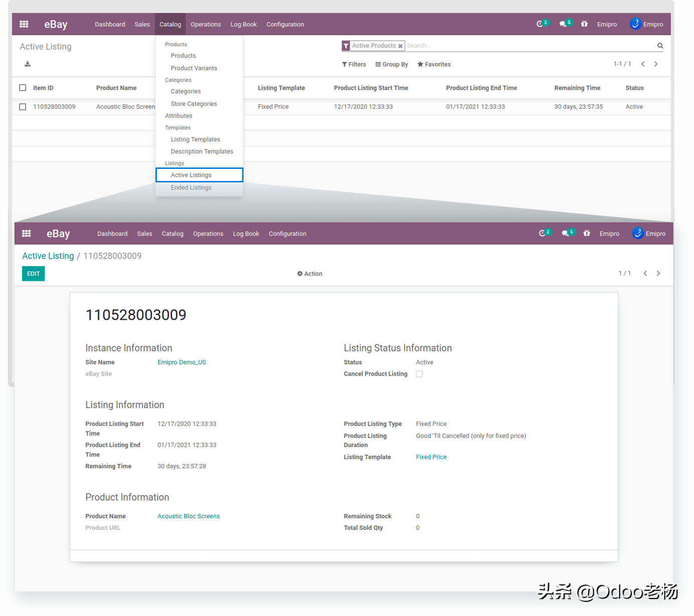Screen dimensions: 694x616
Task: Select Description Templates menu entry
Action: coord(202,151)
